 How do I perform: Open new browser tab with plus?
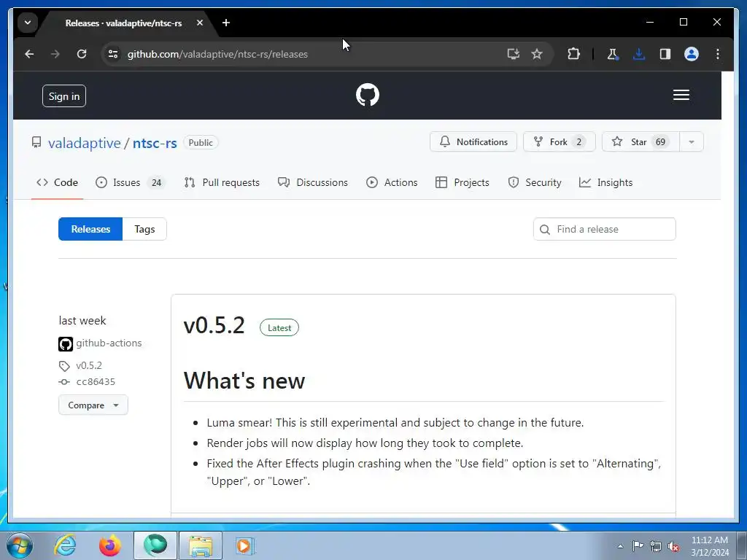point(226,23)
